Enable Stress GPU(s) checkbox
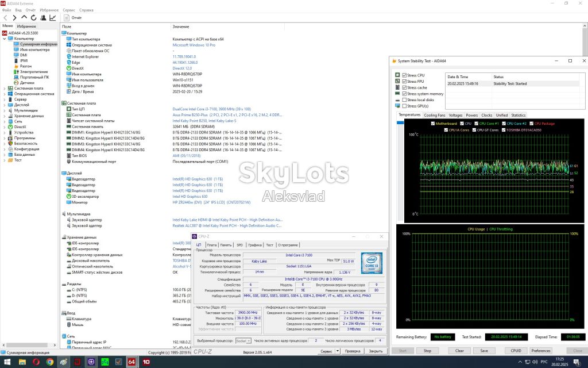Image resolution: width=588 pixels, height=368 pixels. (404, 106)
